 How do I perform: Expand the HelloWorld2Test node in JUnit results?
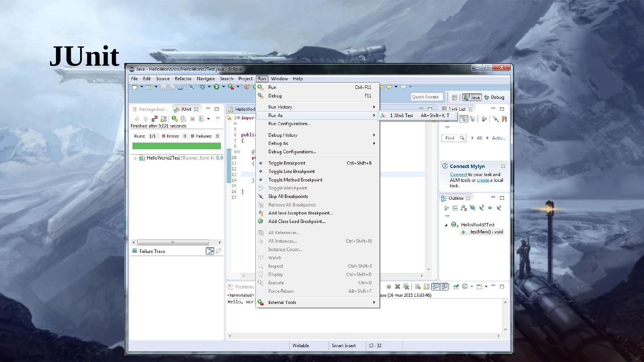pyautogui.click(x=135, y=158)
